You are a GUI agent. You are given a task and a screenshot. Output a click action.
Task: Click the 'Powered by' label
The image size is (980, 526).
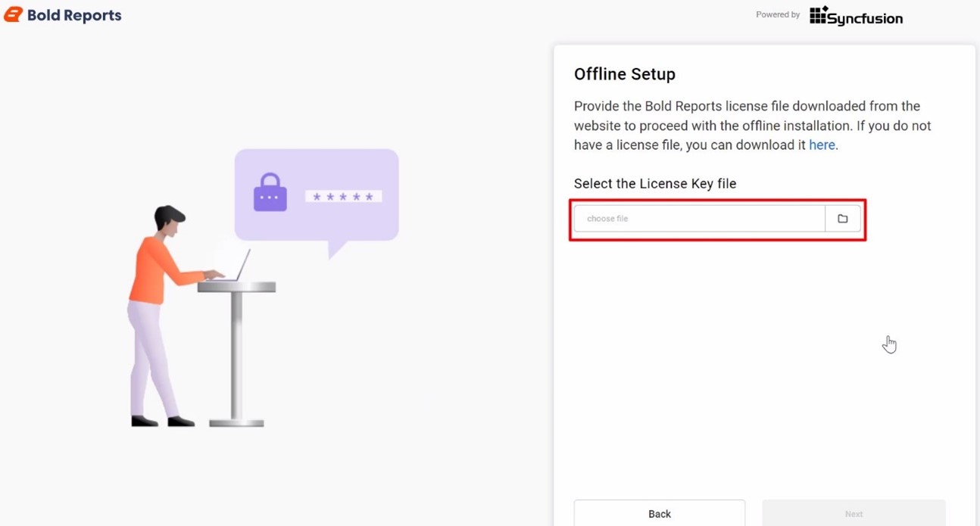[778, 14]
